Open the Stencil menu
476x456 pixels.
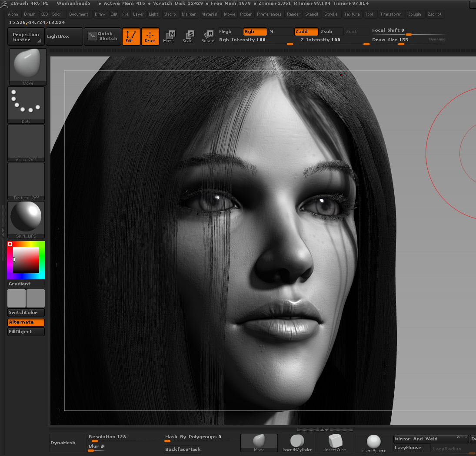[x=312, y=14]
